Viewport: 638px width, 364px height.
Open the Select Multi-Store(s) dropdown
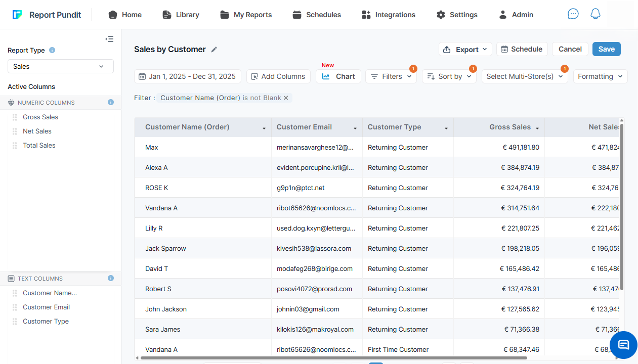point(525,76)
